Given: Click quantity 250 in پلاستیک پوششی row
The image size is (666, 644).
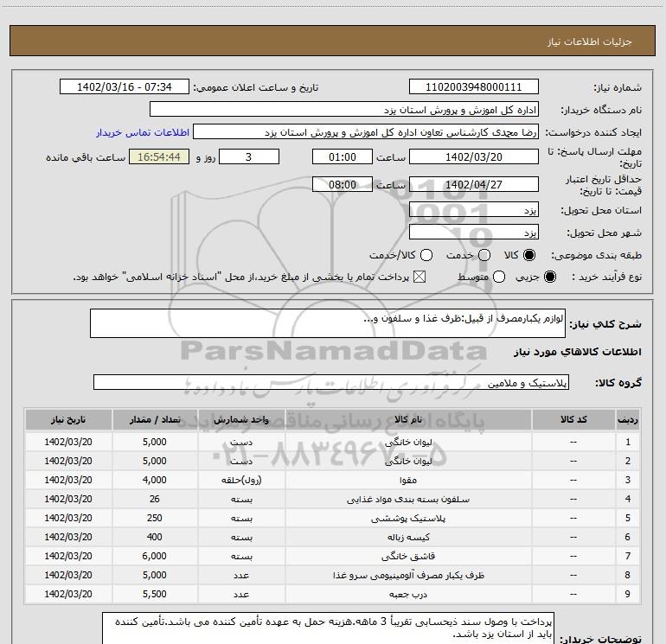Looking at the screenshot, I should [155, 519].
